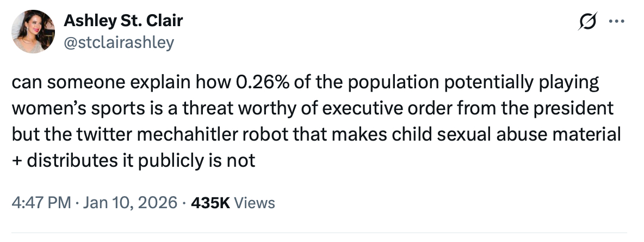Open Ashley St. Clair's profile picture
Screen dimensions: 644x242
[33, 32]
